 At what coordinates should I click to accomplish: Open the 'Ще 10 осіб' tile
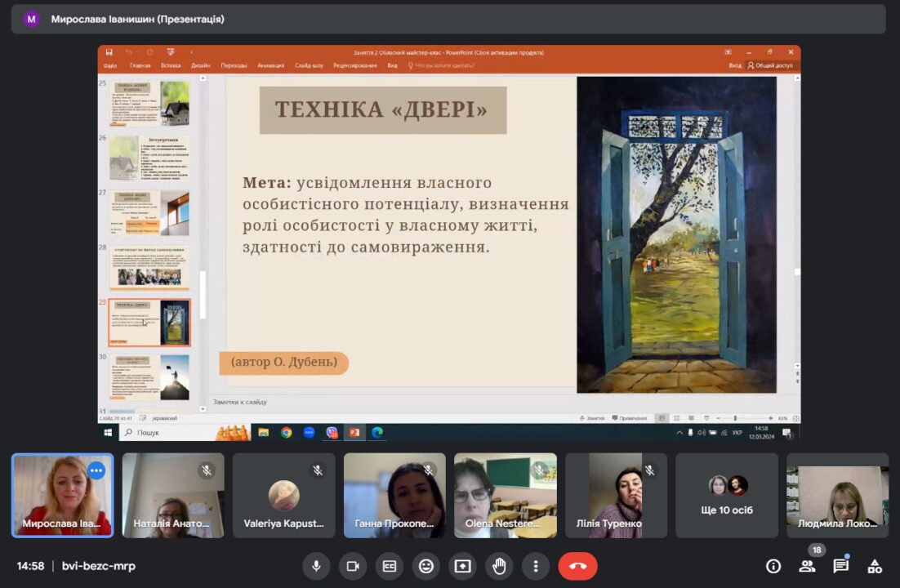(727, 496)
